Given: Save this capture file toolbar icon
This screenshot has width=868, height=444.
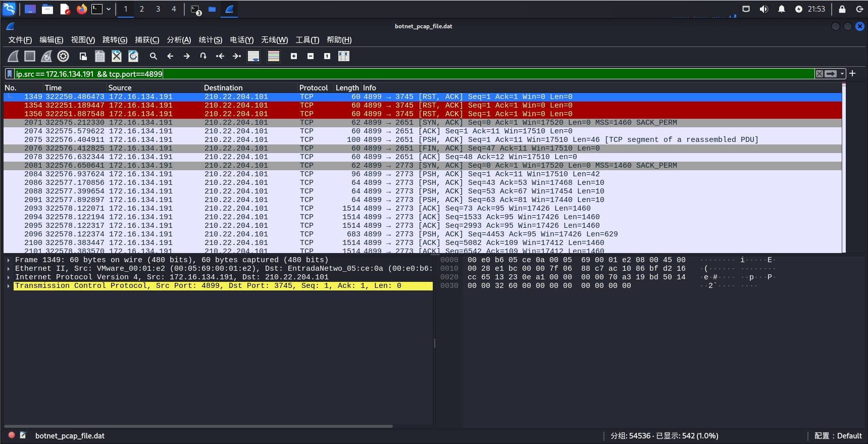Looking at the screenshot, I should click(x=100, y=56).
